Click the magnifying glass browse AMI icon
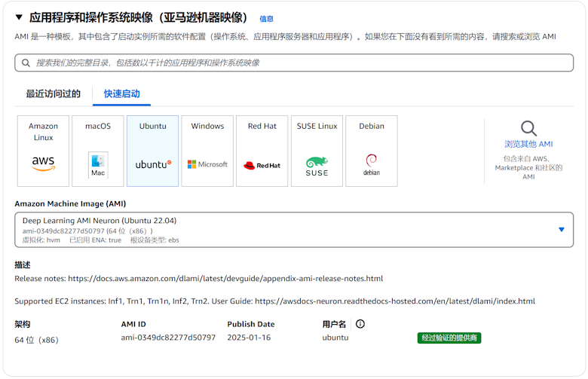Image resolution: width=588 pixels, height=379 pixels. pos(528,128)
